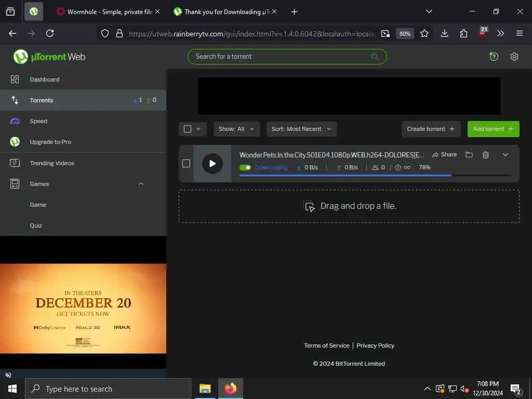Screen dimensions: 532x399
Task: Open the Show: All filter dropdown
Action: tap(236, 129)
